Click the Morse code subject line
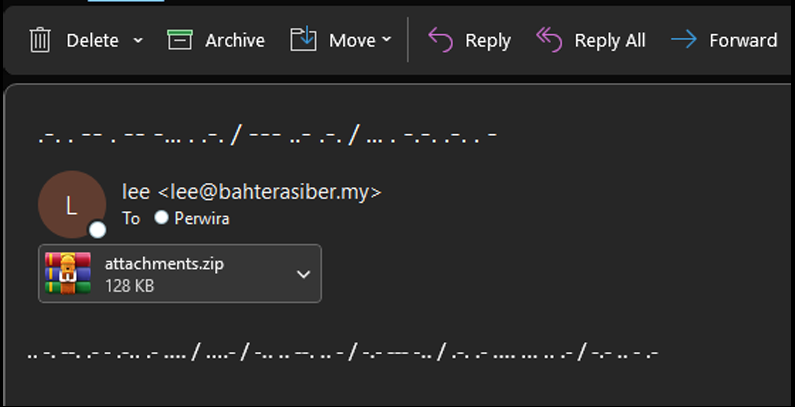This screenshot has height=407, width=795. tap(267, 135)
